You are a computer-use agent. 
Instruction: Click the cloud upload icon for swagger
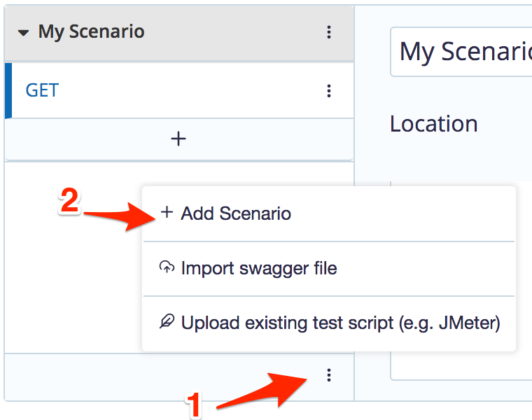pyautogui.click(x=167, y=267)
